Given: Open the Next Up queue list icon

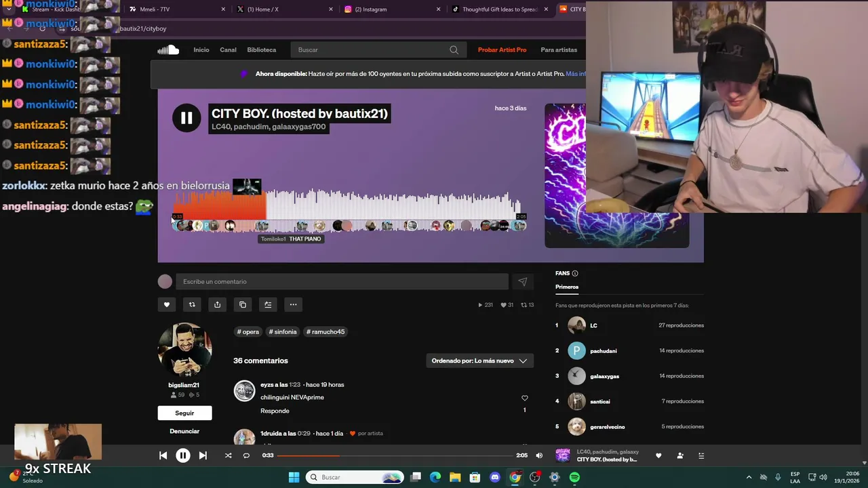Looking at the screenshot, I should pyautogui.click(x=701, y=455).
